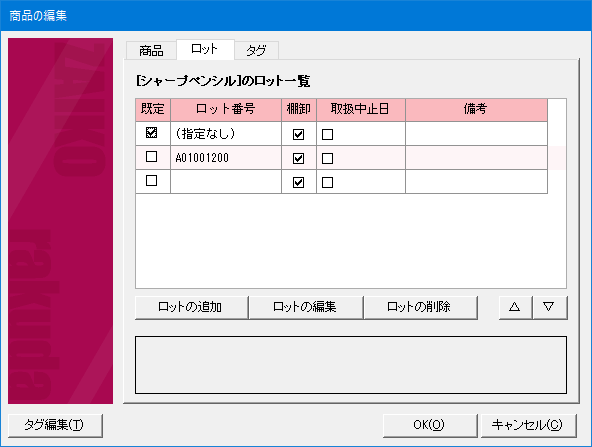
Task: Click the ロットの削除 button
Action: (x=420, y=307)
